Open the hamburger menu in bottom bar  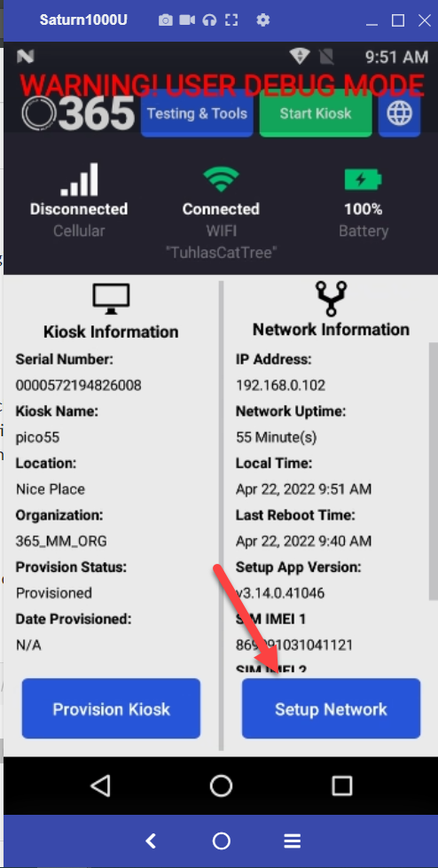(292, 841)
